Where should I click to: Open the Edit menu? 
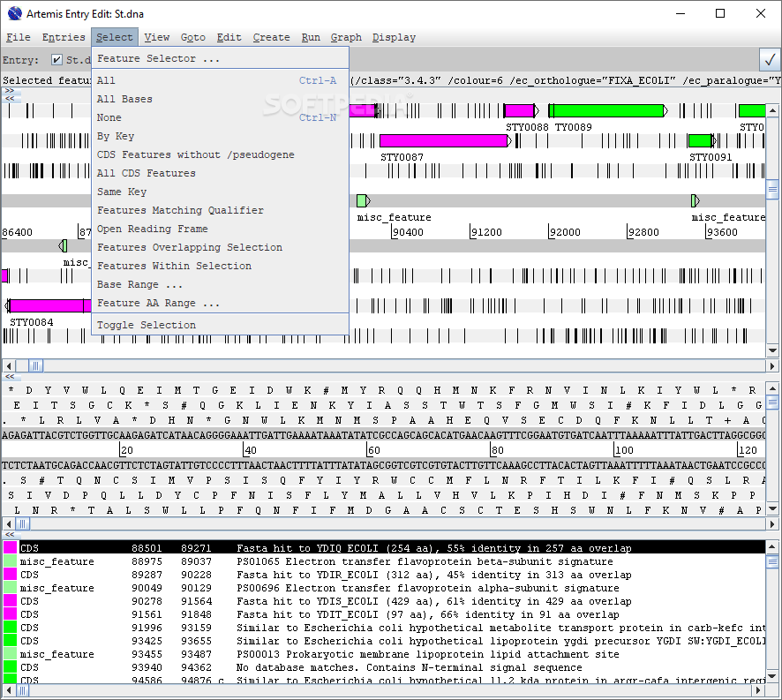229,37
